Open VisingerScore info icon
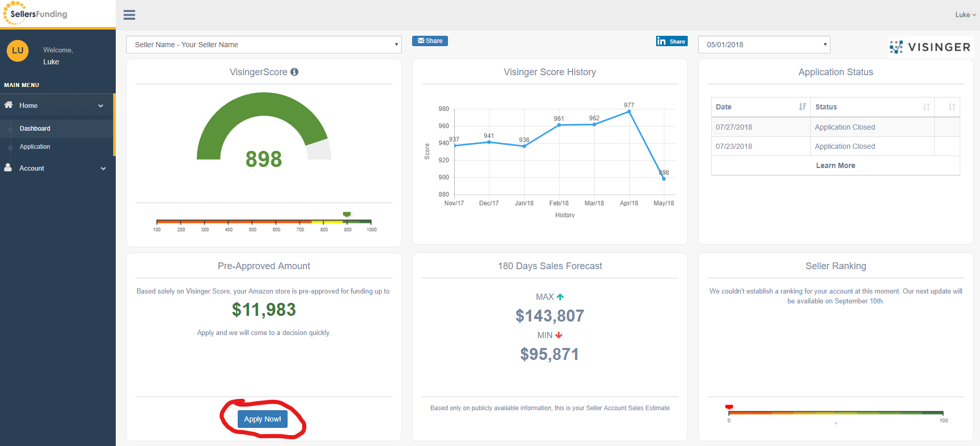980x446 pixels. [x=294, y=72]
